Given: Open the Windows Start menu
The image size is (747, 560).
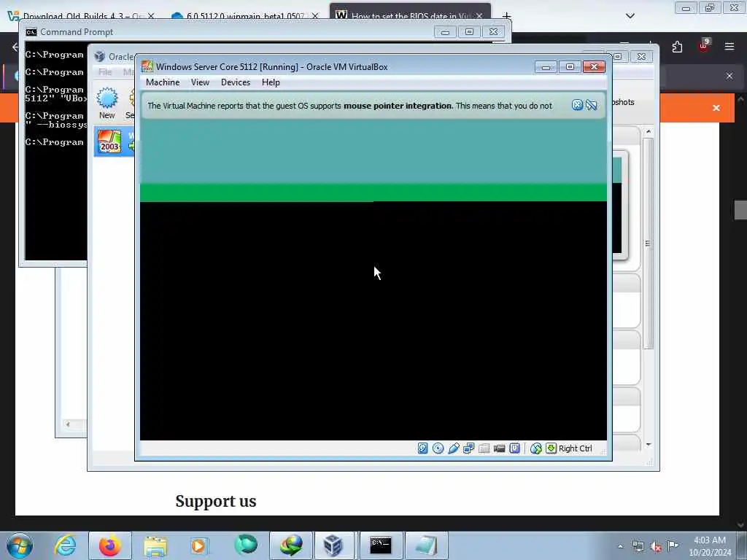Looking at the screenshot, I should click(x=20, y=545).
